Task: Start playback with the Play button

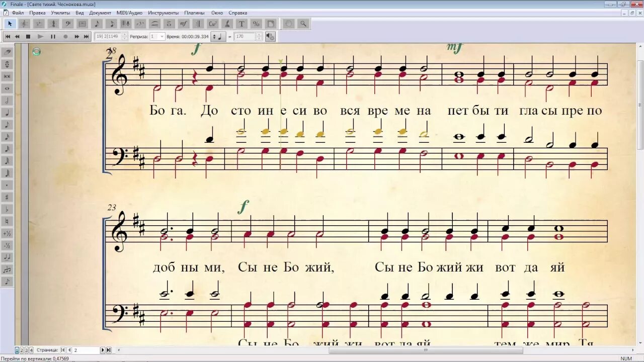Action: tap(40, 37)
